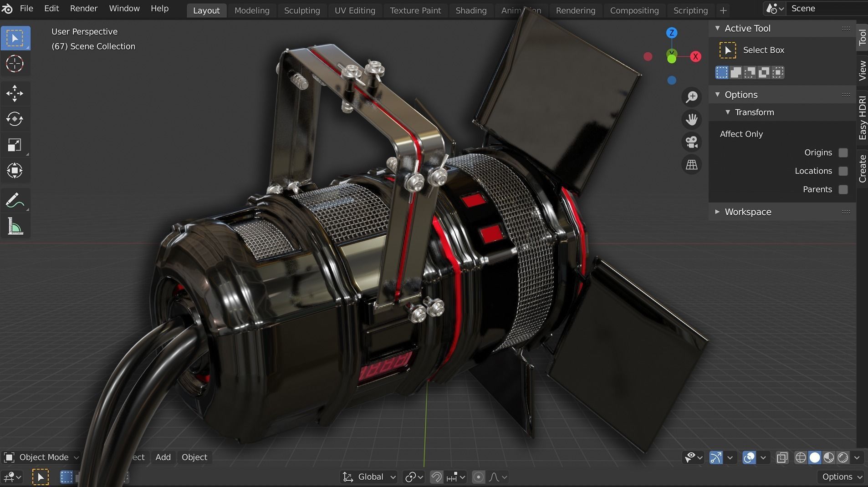This screenshot has height=487, width=868.
Task: Click the bottom header tweak select tool icon
Action: pyautogui.click(x=41, y=477)
